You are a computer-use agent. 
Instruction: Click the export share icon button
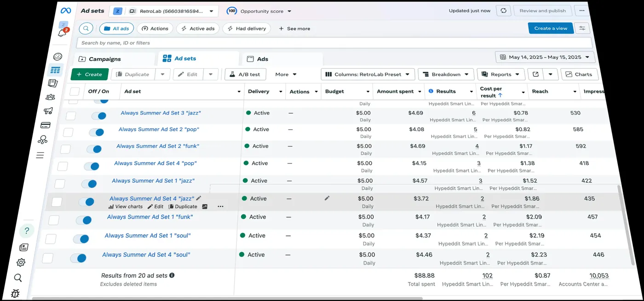(x=535, y=74)
